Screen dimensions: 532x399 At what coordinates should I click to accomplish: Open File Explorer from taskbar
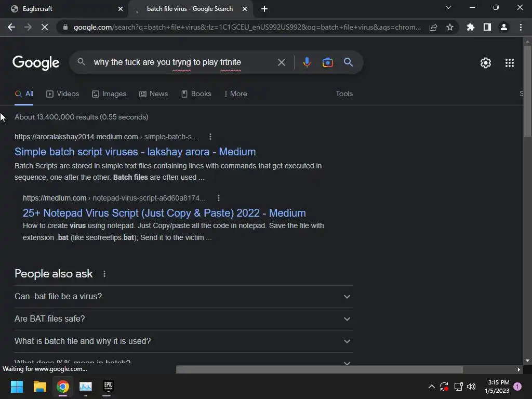click(39, 387)
